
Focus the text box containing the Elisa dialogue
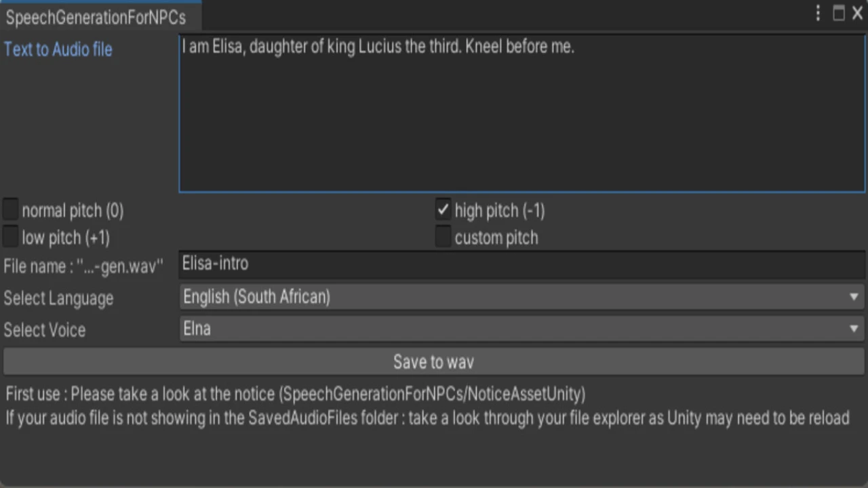pyautogui.click(x=522, y=114)
